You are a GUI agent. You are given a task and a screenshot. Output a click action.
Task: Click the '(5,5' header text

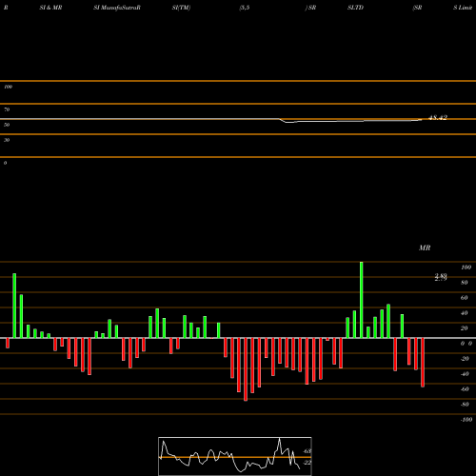tap(245, 8)
